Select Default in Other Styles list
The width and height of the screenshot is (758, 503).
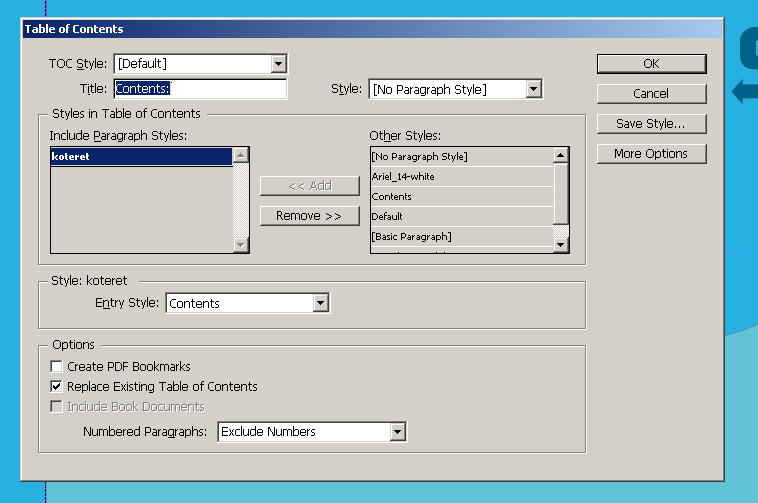[x=462, y=216]
